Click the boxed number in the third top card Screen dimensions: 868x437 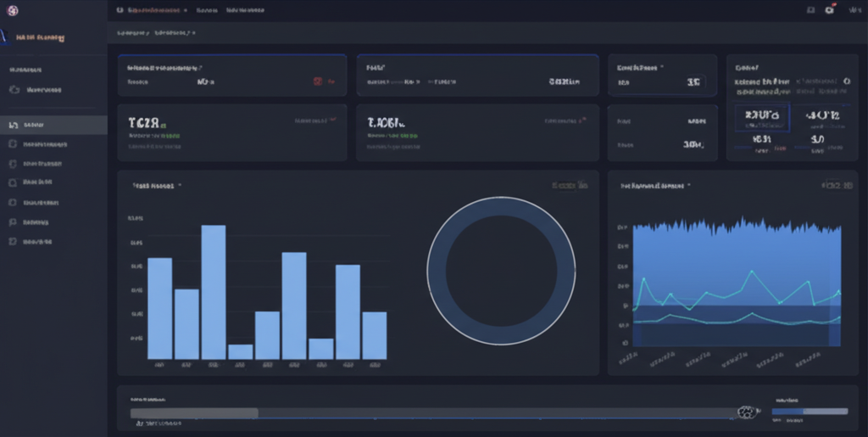pyautogui.click(x=693, y=82)
